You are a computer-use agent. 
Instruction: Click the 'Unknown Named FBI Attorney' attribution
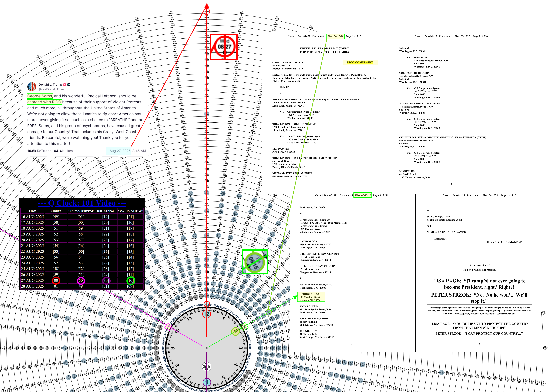pos(479,270)
